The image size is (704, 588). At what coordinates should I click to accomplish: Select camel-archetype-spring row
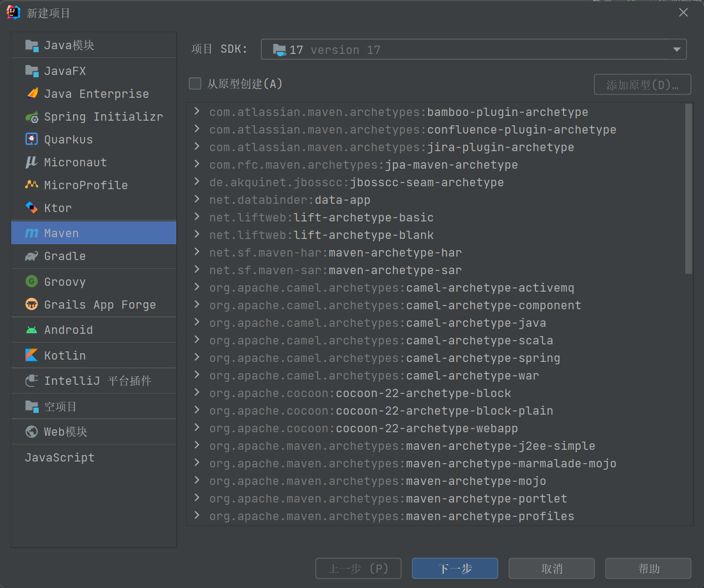[436, 358]
